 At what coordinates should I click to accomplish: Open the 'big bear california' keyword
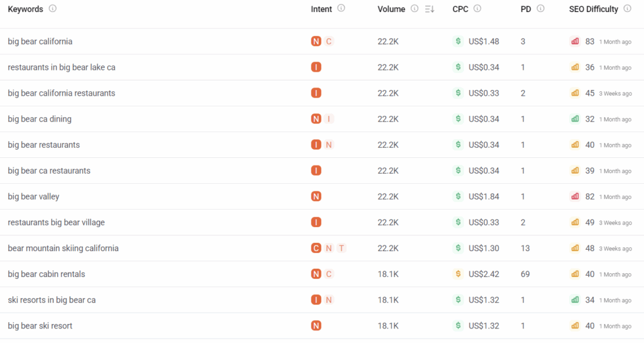pyautogui.click(x=40, y=42)
